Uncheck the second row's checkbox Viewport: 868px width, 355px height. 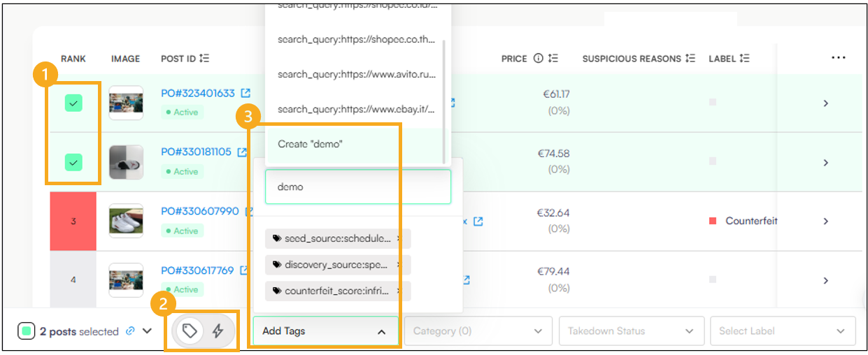tap(73, 162)
